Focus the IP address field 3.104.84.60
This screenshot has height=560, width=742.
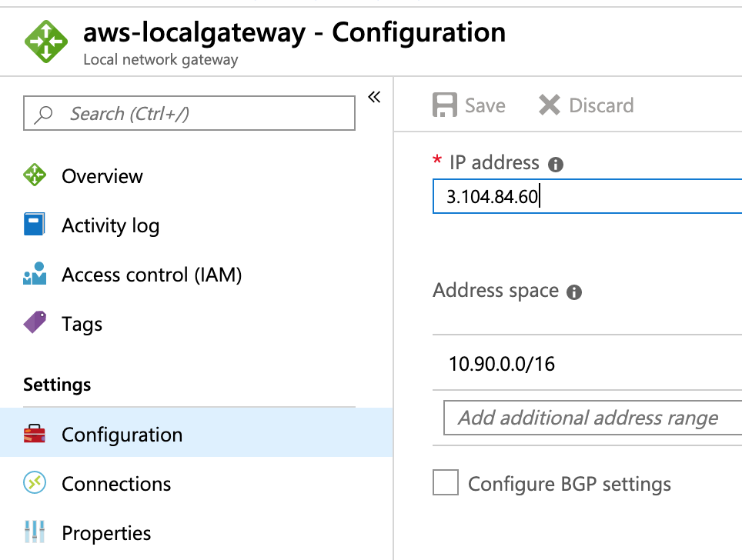point(587,196)
